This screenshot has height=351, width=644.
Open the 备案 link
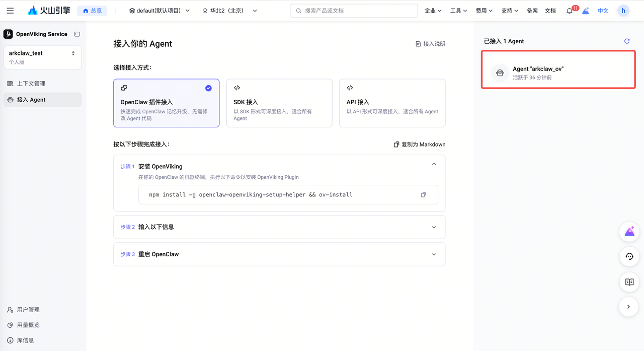point(532,11)
